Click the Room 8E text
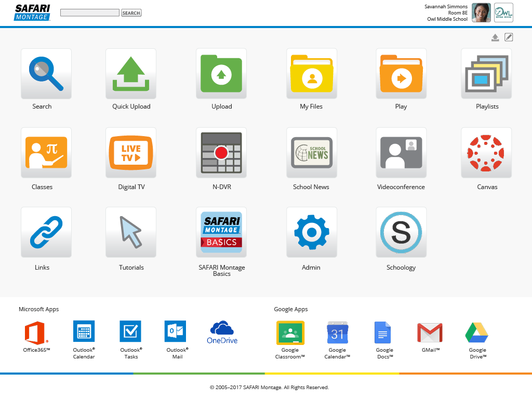The width and height of the screenshot is (532, 399). (458, 13)
